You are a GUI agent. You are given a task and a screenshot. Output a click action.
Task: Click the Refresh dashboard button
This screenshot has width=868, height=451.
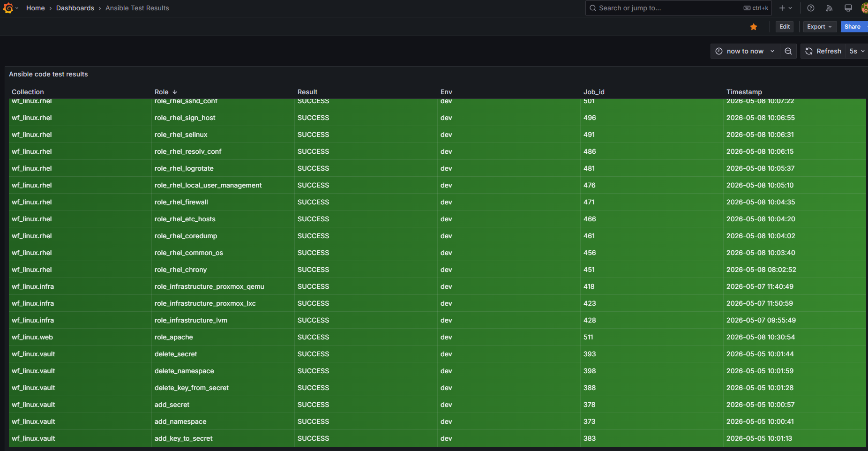point(823,51)
